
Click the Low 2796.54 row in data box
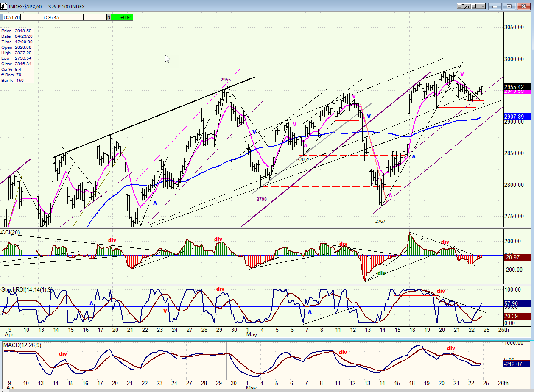click(16, 58)
